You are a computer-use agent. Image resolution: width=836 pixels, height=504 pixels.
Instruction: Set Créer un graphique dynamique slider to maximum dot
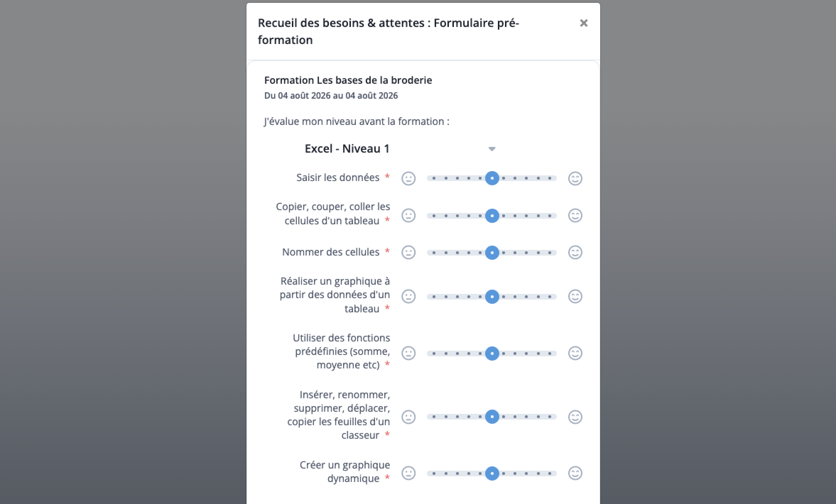(x=550, y=473)
